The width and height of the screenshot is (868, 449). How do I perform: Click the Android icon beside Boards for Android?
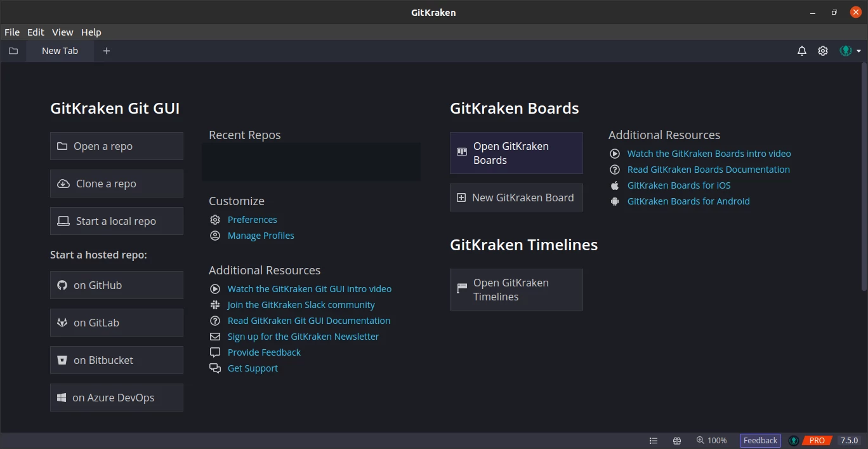point(615,201)
